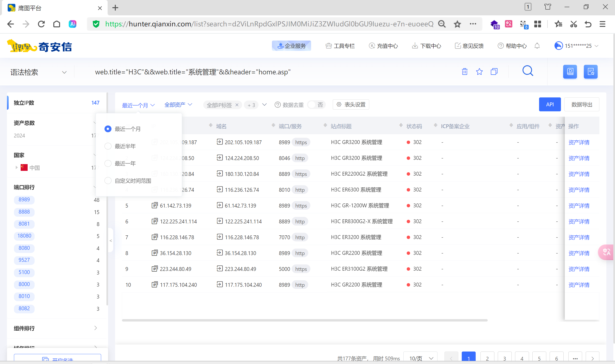Open 下载中心 menu item
Screen dimensions: 615x364
point(426,46)
